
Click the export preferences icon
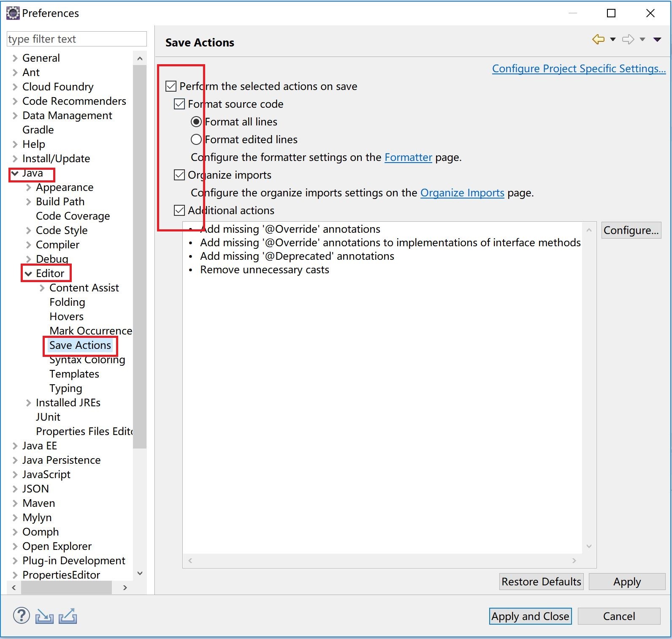tap(68, 616)
